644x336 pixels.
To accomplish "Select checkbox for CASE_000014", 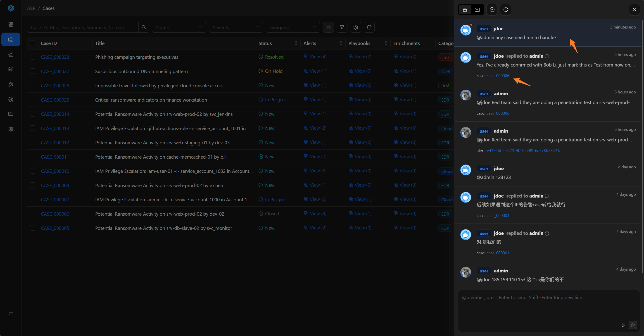I will click(x=33, y=114).
